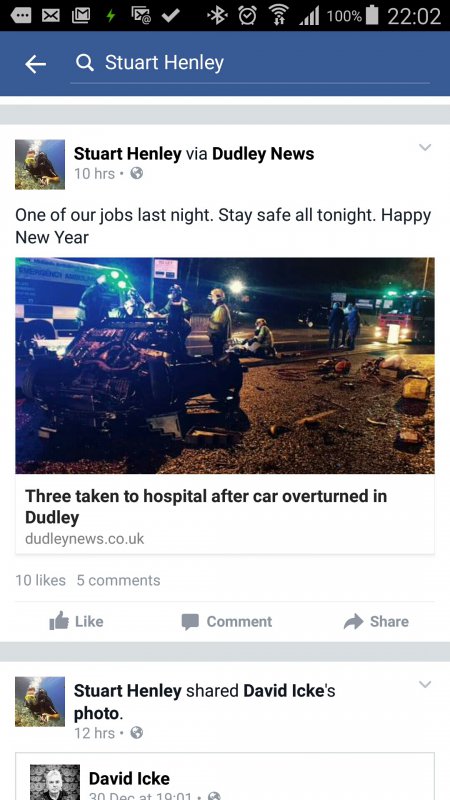Expand the Dudley News post options chevron
The width and height of the screenshot is (450, 800).
coord(425,147)
